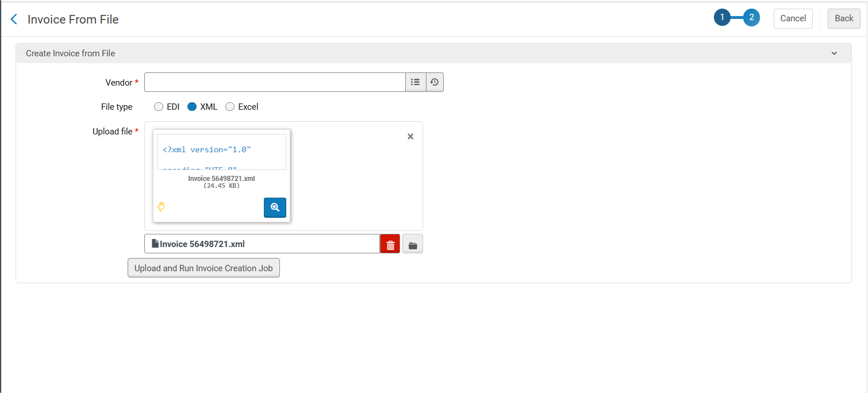
Task: Select the Excel file type
Action: [230, 107]
